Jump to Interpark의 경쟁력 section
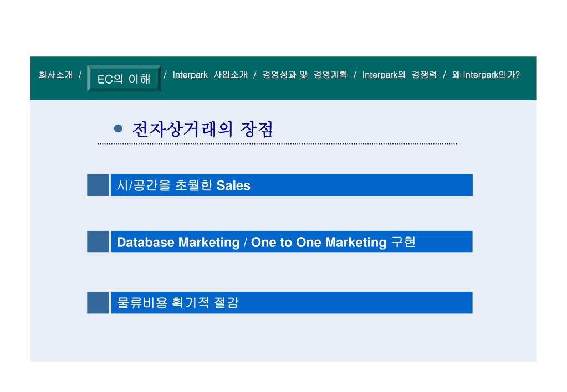 point(399,74)
